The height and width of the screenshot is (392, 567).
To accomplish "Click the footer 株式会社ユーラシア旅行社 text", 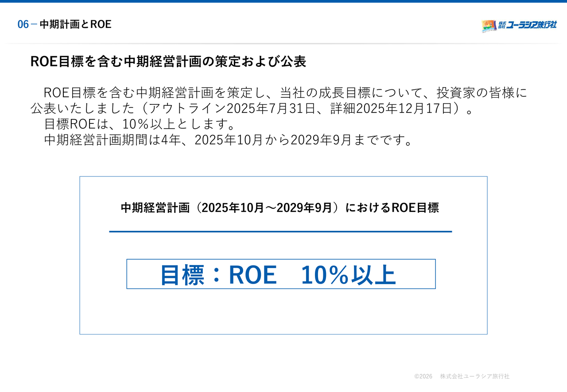I will (475, 376).
